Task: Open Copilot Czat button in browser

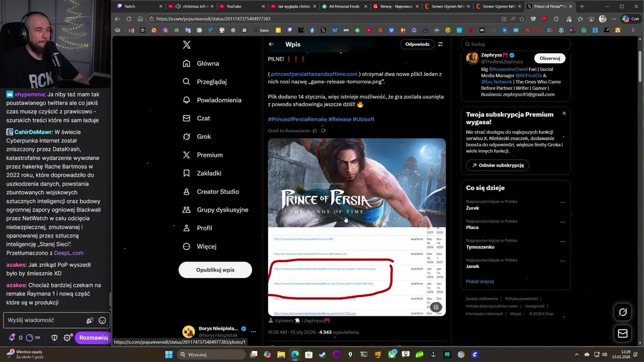Action: tap(630, 19)
